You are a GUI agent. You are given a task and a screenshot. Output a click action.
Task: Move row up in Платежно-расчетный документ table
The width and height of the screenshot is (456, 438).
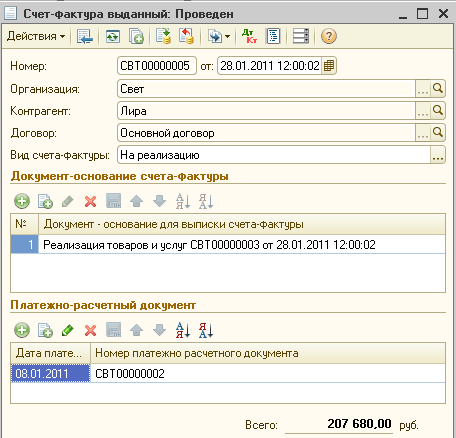coord(136,330)
